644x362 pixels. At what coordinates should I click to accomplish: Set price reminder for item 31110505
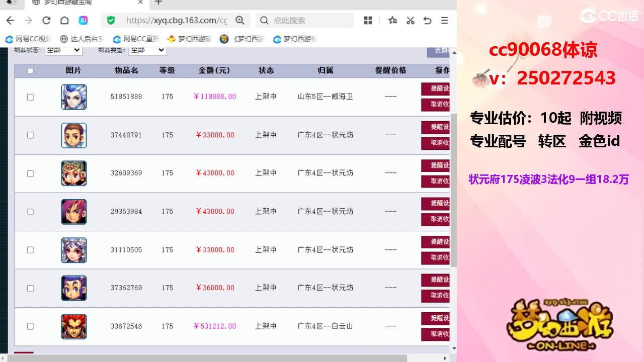pyautogui.click(x=435, y=242)
